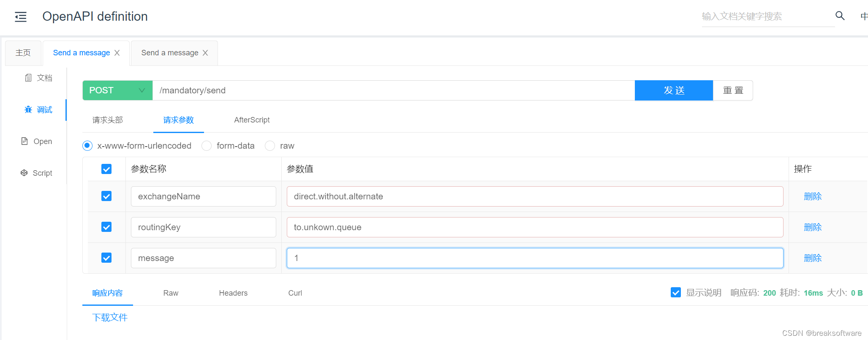Open the 主页 home tab
This screenshot has height=340, width=868.
point(23,53)
